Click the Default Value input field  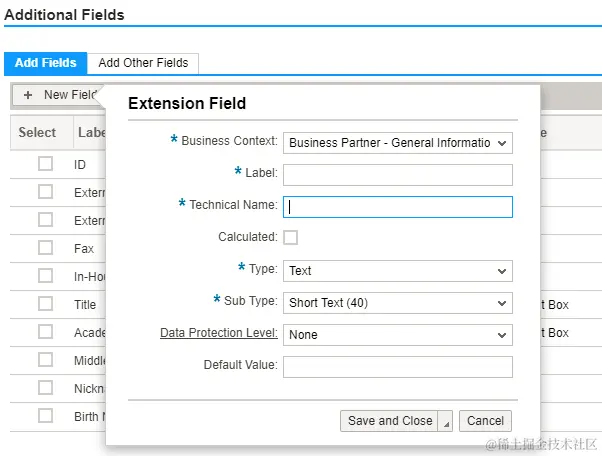point(397,366)
